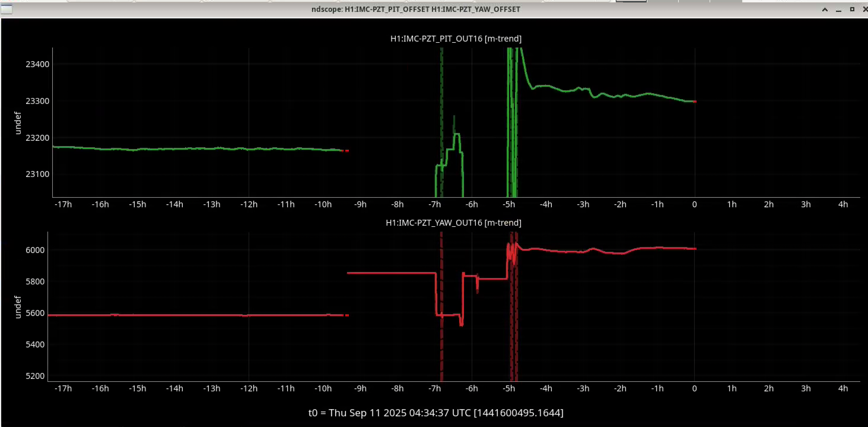The height and width of the screenshot is (427, 868).
Task: Maximize the ndscope window
Action: [x=852, y=9]
